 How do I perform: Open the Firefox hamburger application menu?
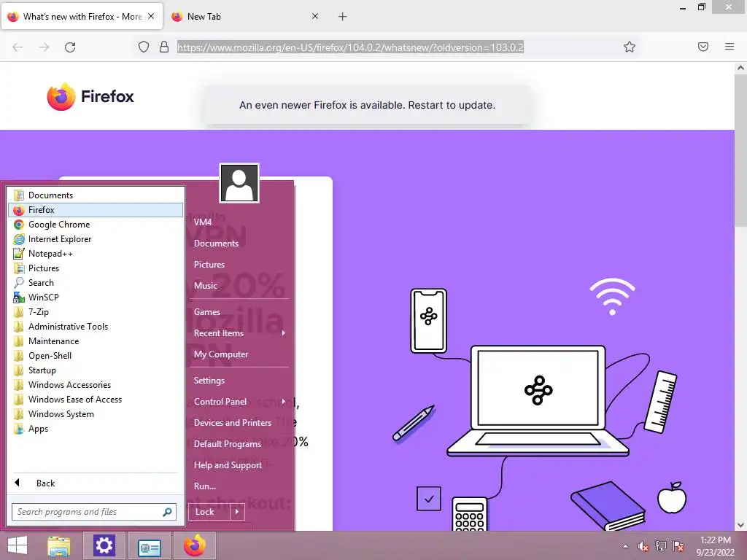[x=729, y=47]
